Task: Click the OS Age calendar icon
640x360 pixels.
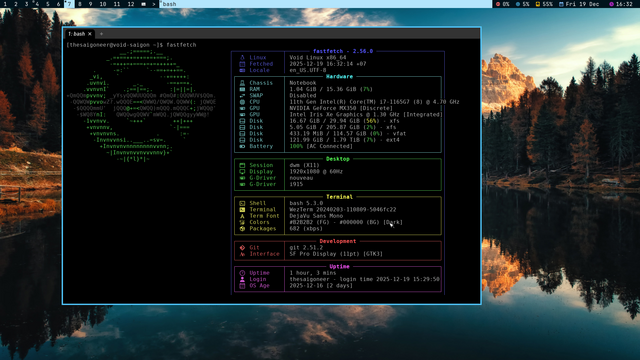Action: click(x=242, y=285)
